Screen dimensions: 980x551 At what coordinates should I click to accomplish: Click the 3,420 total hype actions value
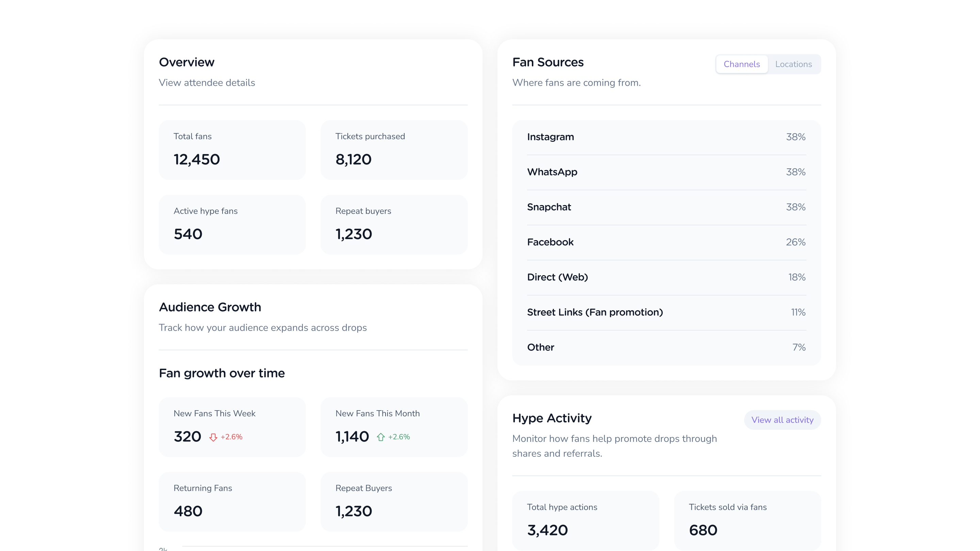(x=548, y=530)
